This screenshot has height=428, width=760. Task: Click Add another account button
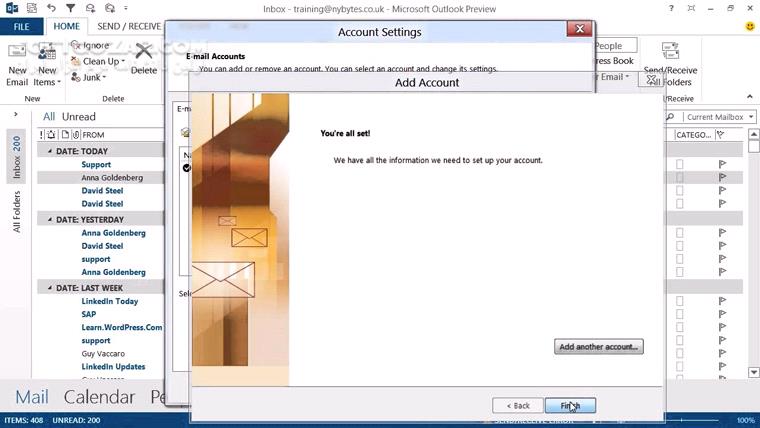pyautogui.click(x=599, y=347)
